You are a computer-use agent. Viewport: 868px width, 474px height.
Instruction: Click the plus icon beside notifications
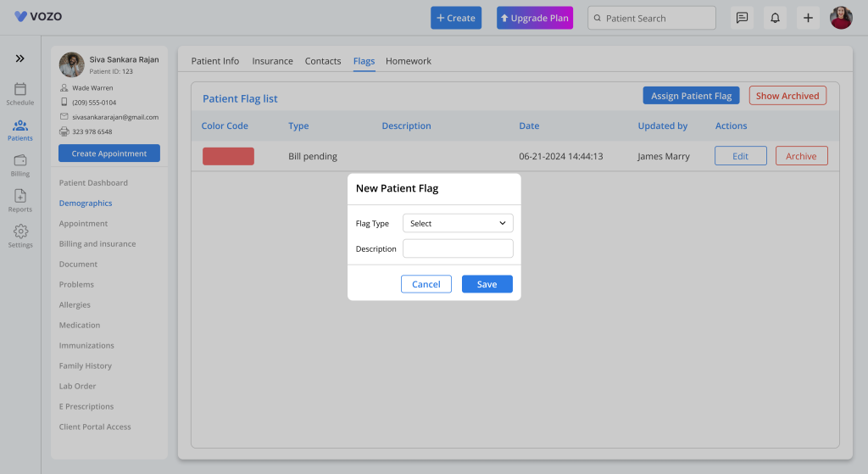pyautogui.click(x=808, y=19)
